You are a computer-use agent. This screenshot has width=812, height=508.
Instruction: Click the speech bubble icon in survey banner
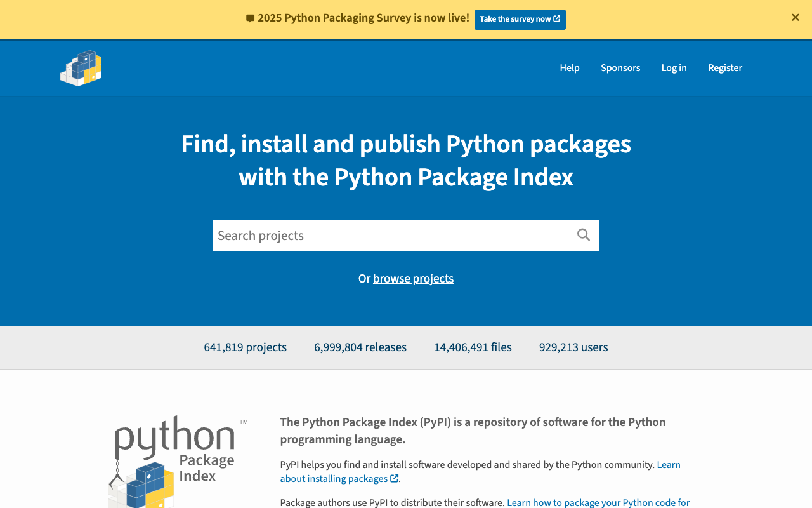pos(250,18)
